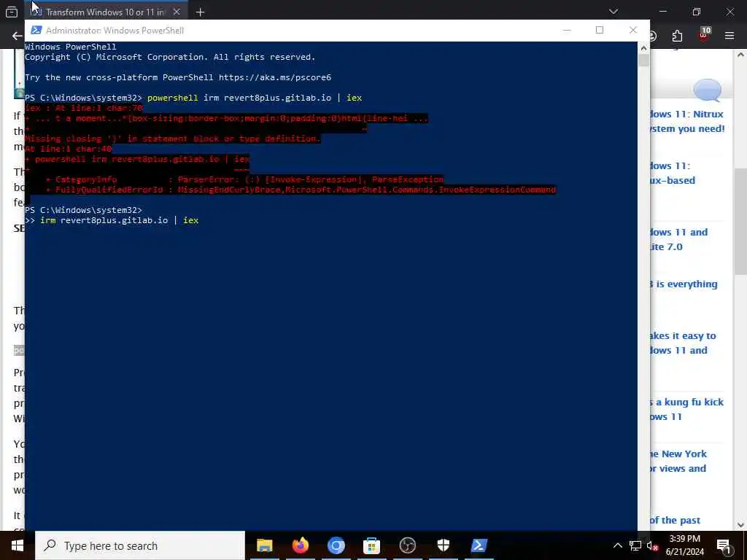Open the sidebar link mentioning New York
This screenshot has width=747, height=560.
678,461
